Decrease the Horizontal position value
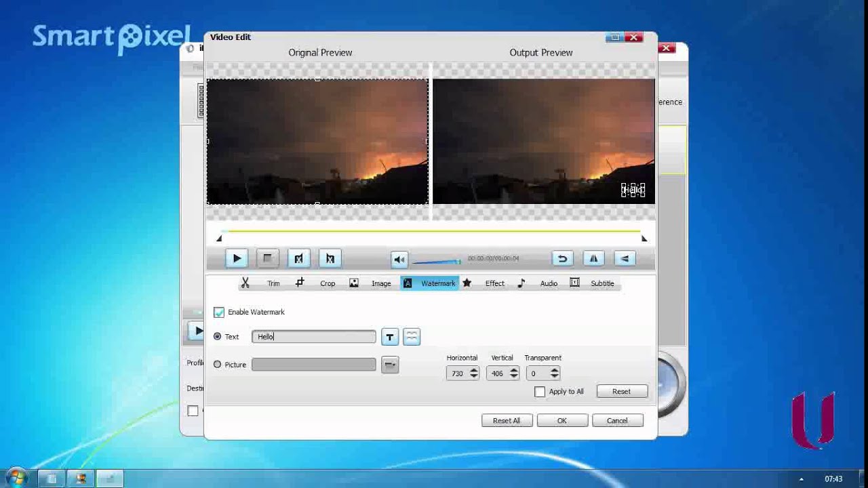The width and height of the screenshot is (868, 488). [473, 376]
